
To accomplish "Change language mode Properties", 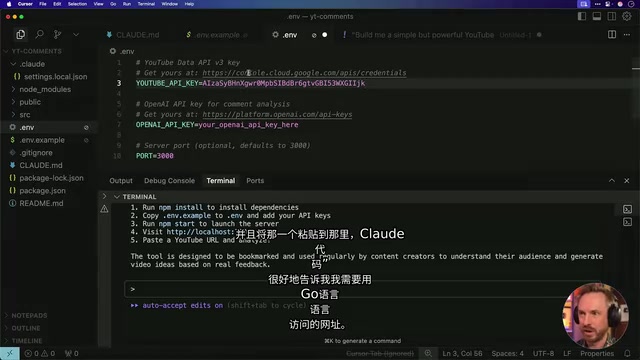I will click(x=597, y=353).
